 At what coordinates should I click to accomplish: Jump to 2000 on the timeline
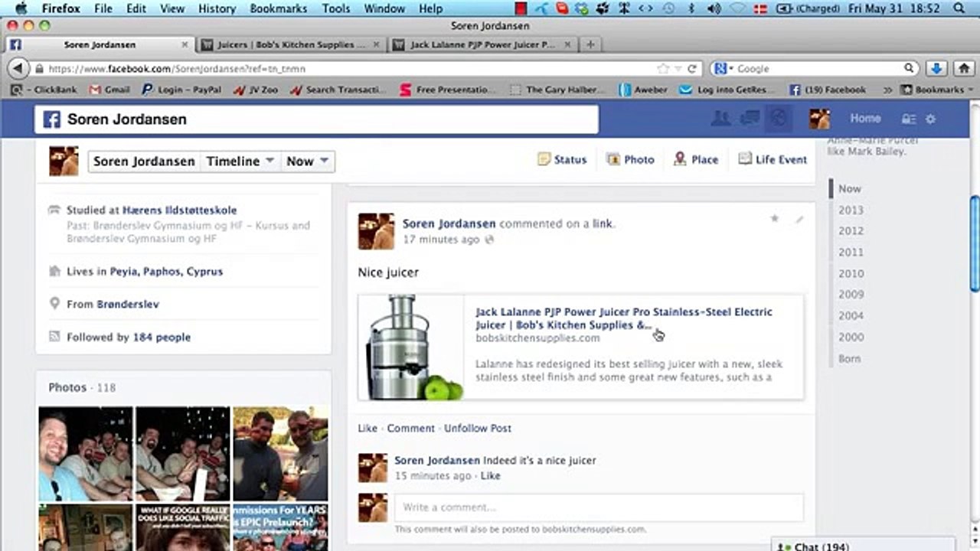point(851,337)
